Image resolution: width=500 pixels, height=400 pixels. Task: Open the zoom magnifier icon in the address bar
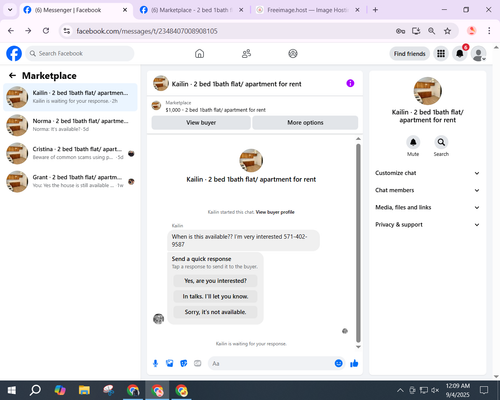pyautogui.click(x=432, y=31)
